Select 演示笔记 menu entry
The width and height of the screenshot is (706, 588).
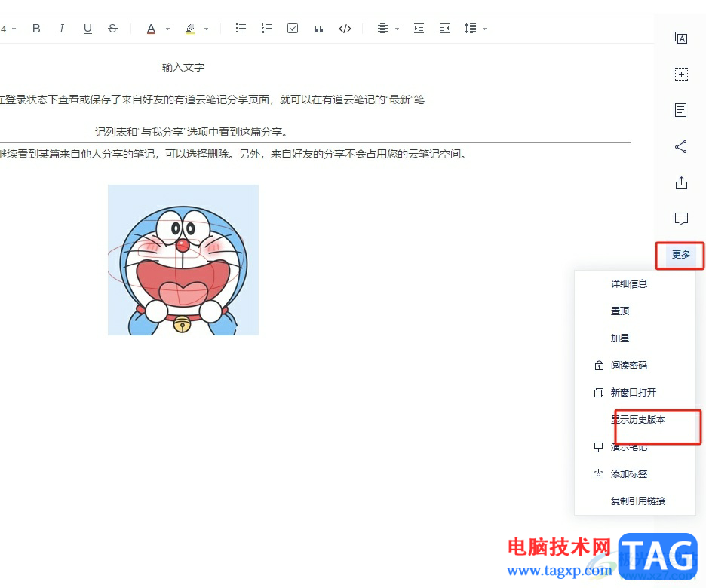(628, 447)
